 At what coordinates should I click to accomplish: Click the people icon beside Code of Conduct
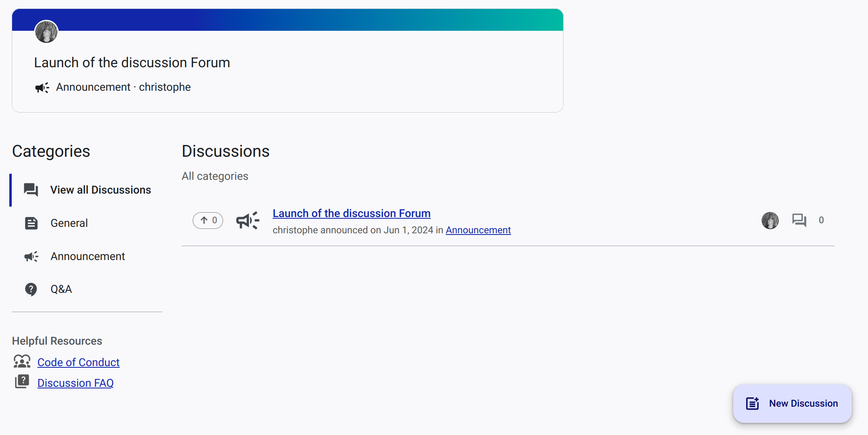22,361
